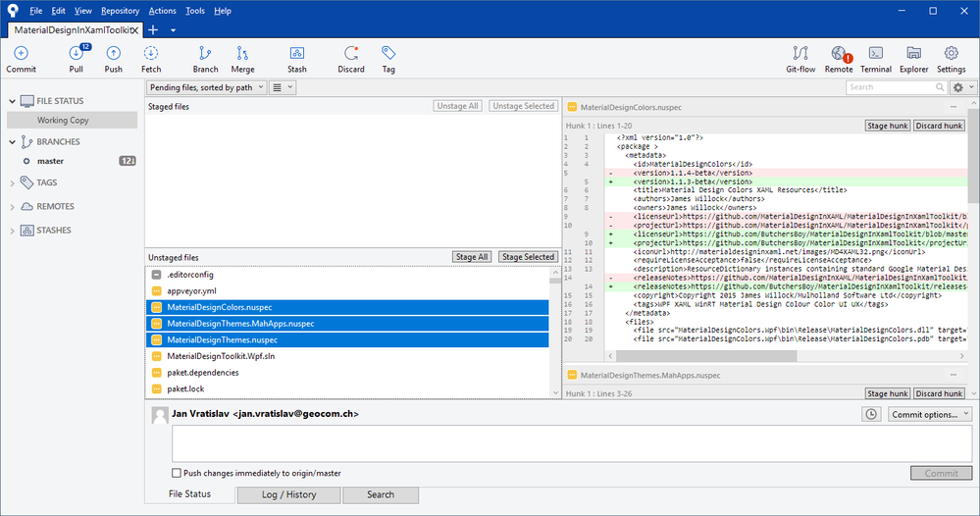Discard hunk for MaterialDesignColors.nuspec
Viewport: 980px width, 516px height.
click(x=939, y=126)
